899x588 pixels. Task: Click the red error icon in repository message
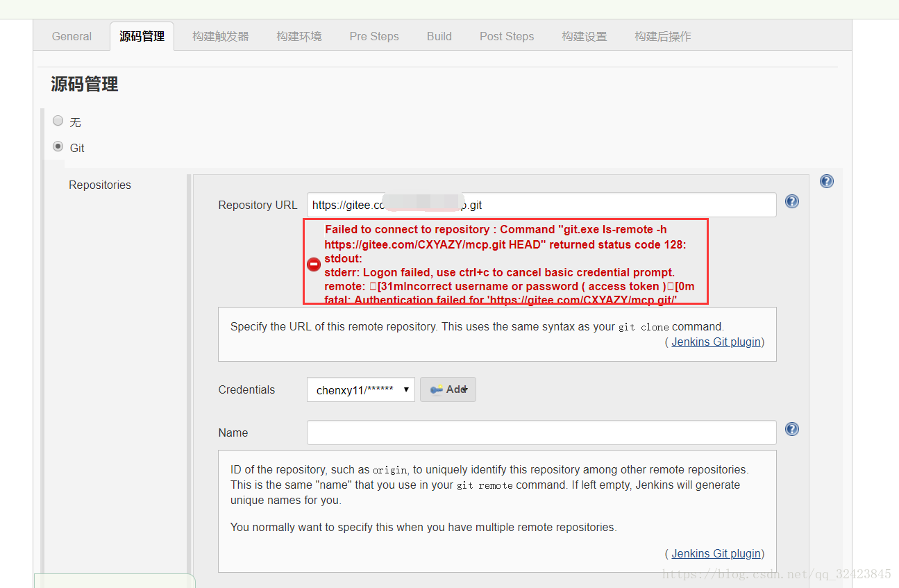point(314,264)
